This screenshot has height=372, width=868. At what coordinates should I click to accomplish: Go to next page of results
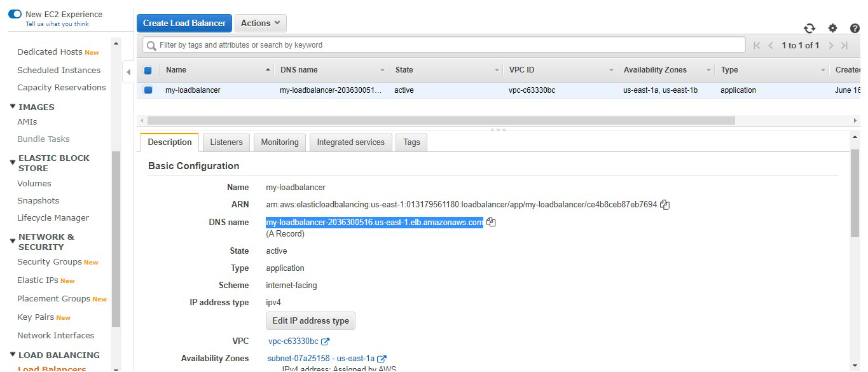click(830, 45)
